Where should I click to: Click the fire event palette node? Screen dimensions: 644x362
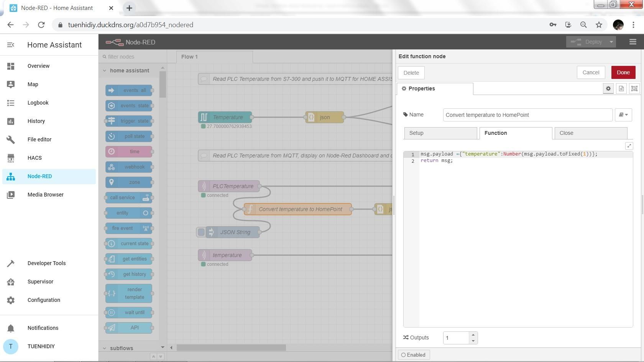[x=128, y=228]
